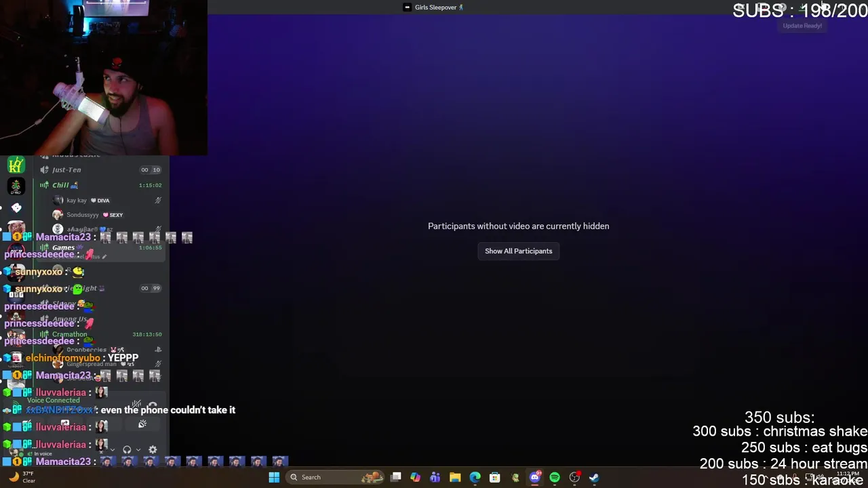The width and height of the screenshot is (868, 488).
Task: Open the green turtle app in taskbar
Action: (515, 477)
